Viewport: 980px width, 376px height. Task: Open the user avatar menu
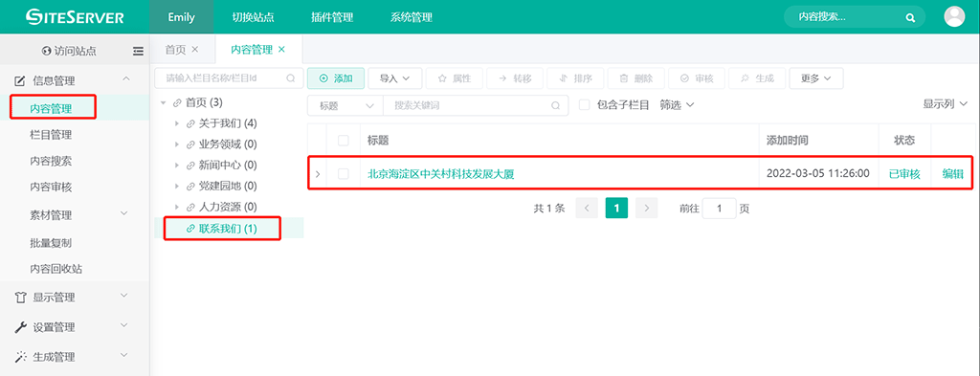click(954, 17)
